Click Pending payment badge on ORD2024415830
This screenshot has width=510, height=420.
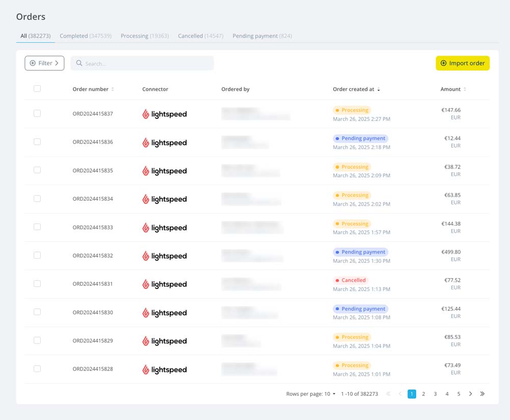click(x=361, y=309)
